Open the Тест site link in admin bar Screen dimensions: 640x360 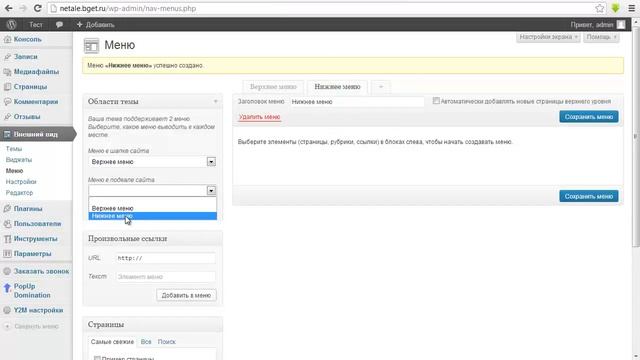[36, 25]
